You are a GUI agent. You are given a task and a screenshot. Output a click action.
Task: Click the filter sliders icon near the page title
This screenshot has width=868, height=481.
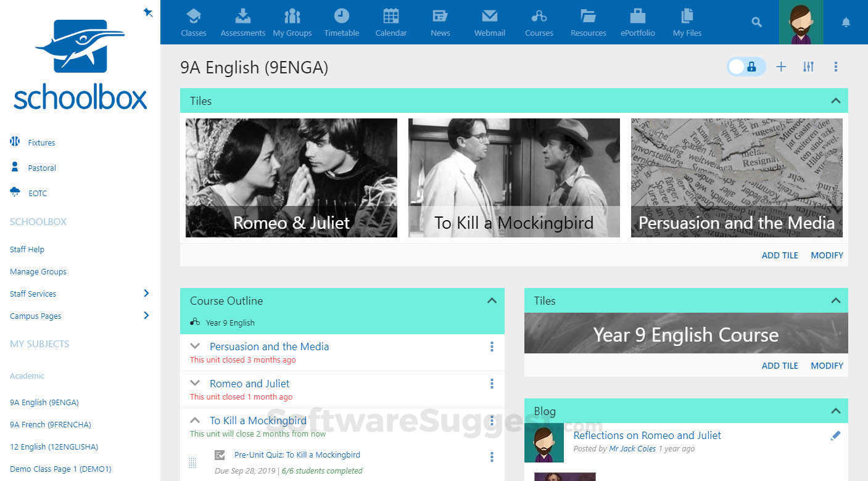tap(808, 67)
